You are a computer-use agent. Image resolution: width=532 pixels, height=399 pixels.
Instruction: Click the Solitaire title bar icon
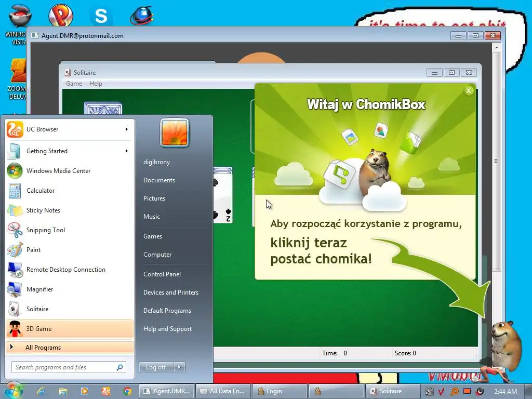[x=68, y=72]
